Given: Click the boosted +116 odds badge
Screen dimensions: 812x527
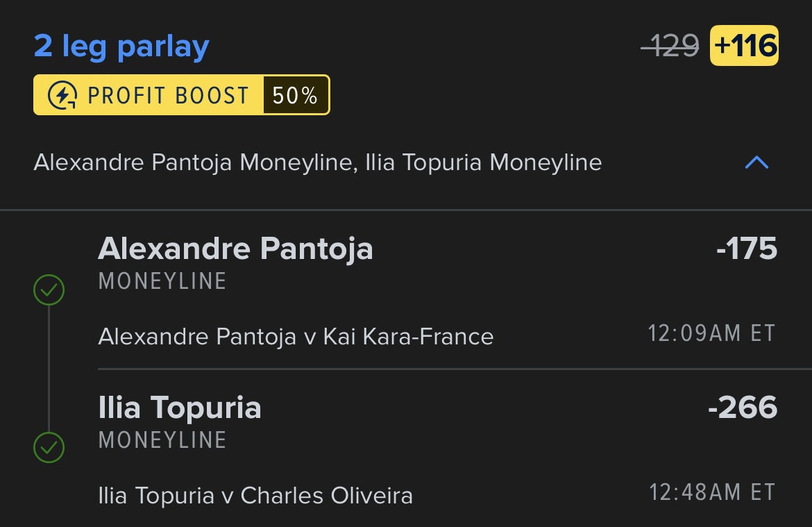Looking at the screenshot, I should pos(744,46).
